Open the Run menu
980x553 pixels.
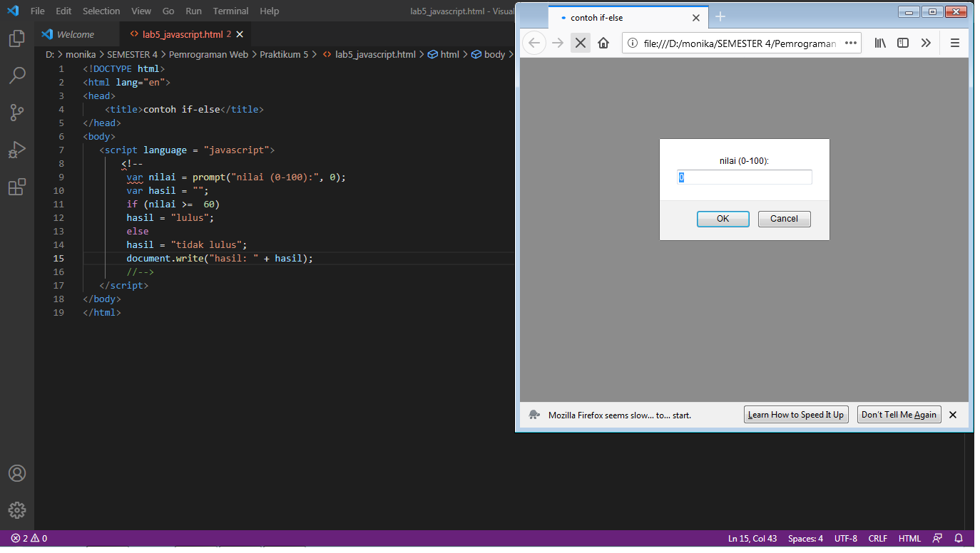(x=193, y=11)
